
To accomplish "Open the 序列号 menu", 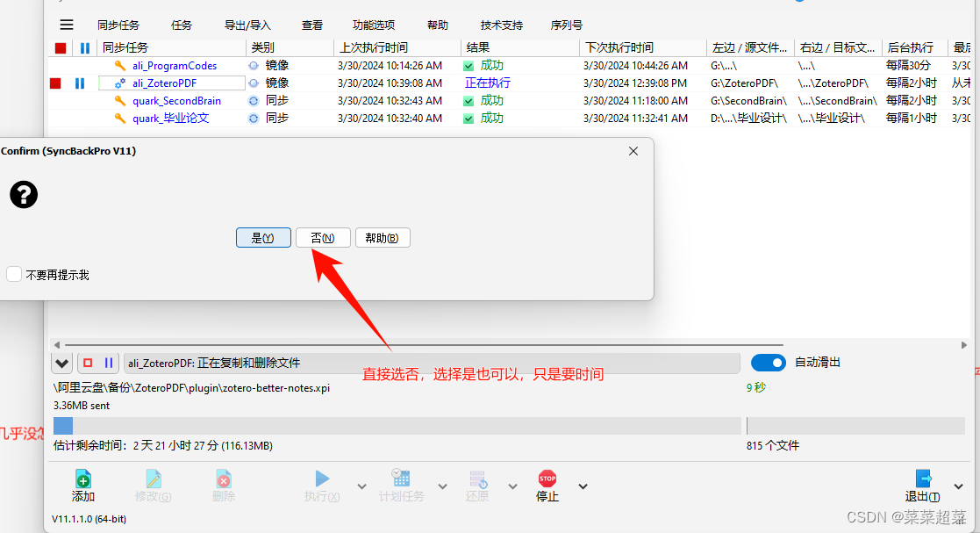I will (x=566, y=25).
